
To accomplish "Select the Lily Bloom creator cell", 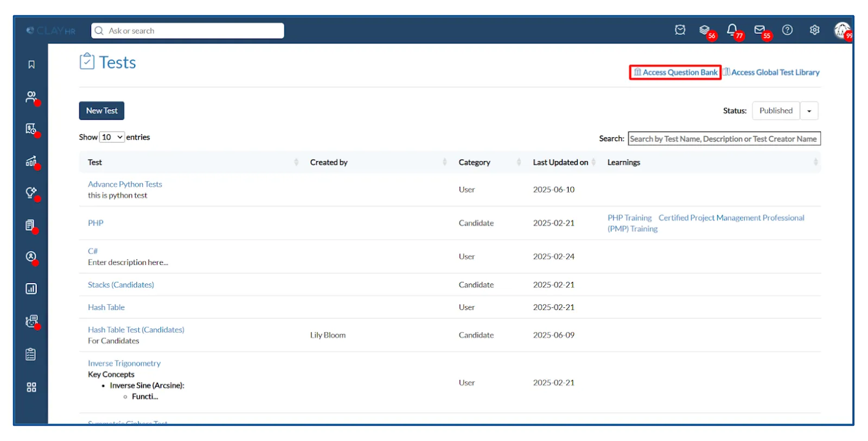I will click(328, 336).
